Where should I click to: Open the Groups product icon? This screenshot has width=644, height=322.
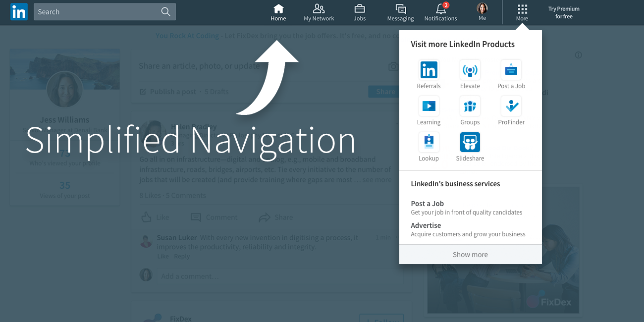tap(470, 106)
